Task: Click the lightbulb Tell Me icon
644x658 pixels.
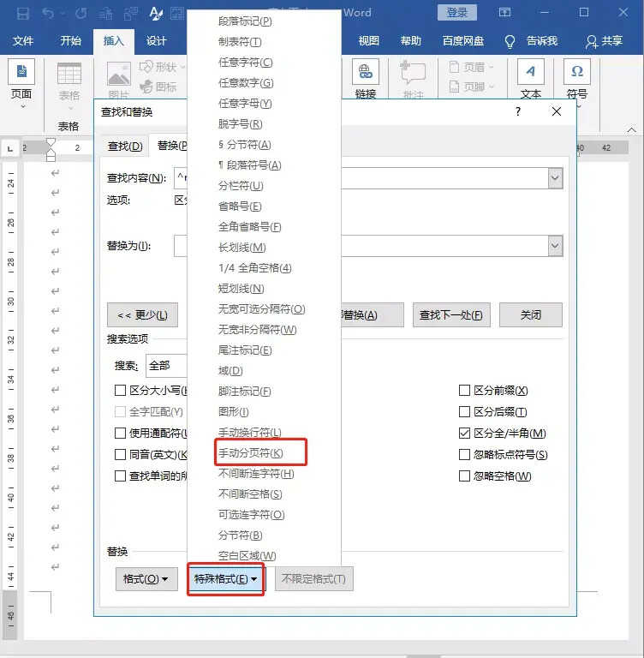Action: 510,41
